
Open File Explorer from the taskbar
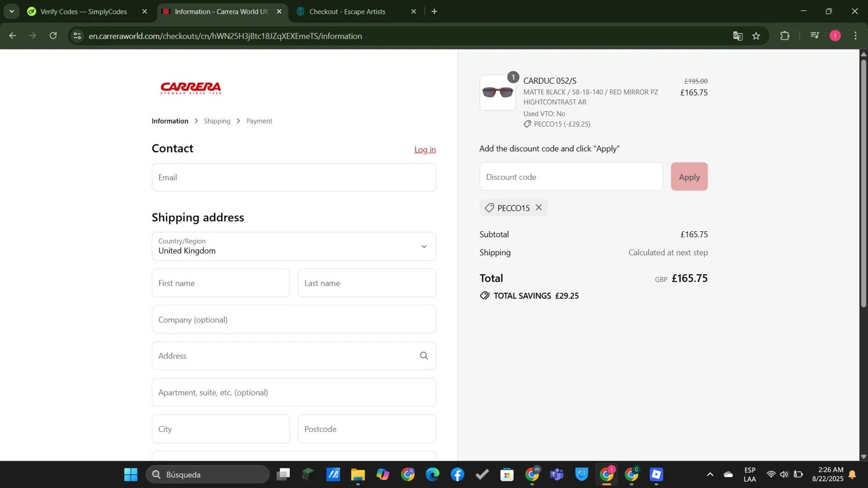pos(358,475)
